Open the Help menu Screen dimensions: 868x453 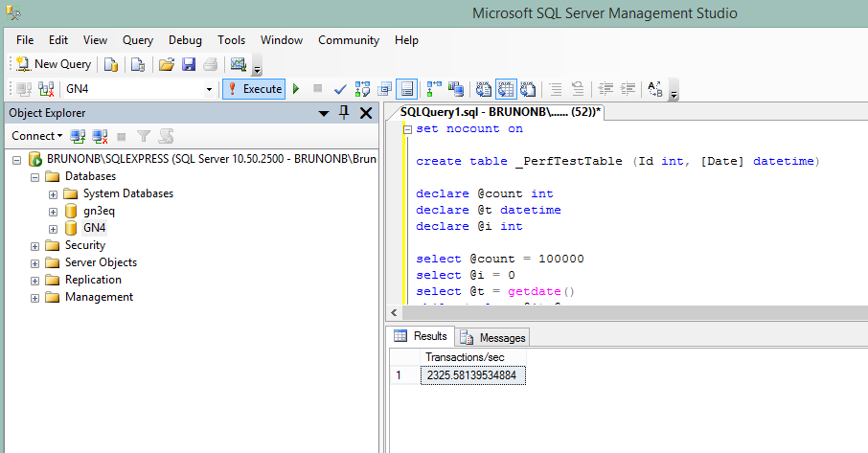tap(406, 40)
